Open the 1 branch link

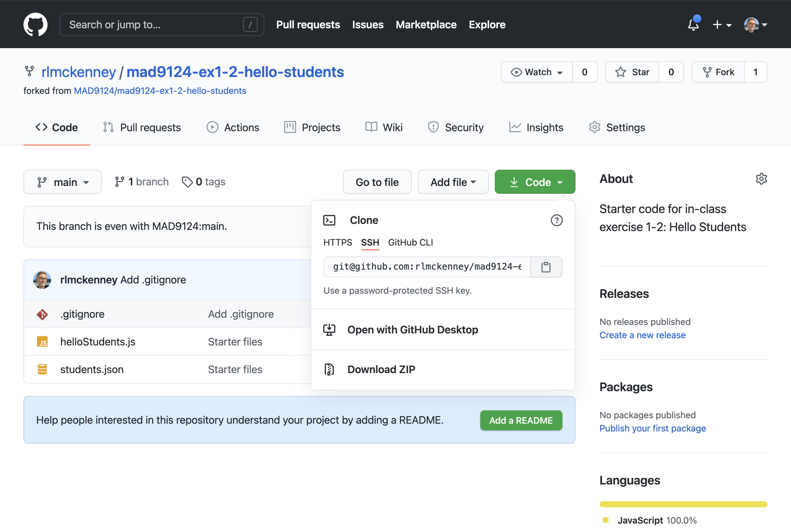pos(141,182)
